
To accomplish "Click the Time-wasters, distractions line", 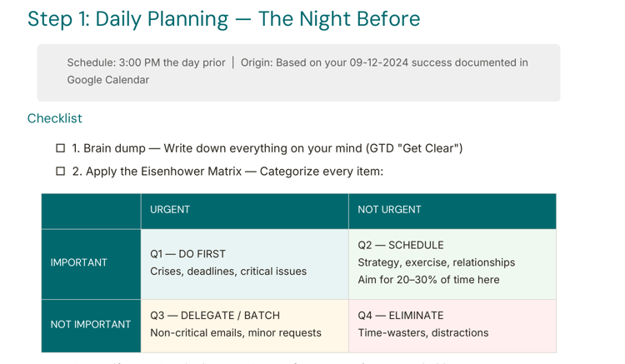I will pos(423,333).
